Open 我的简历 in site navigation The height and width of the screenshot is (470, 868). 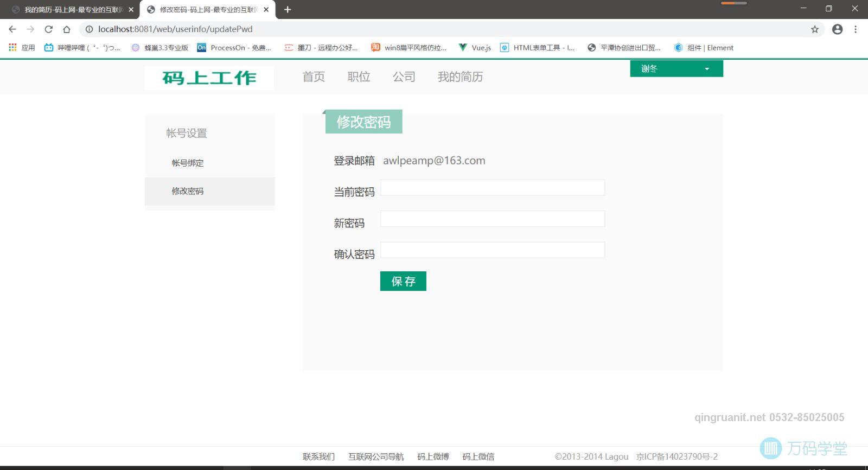pyautogui.click(x=460, y=77)
